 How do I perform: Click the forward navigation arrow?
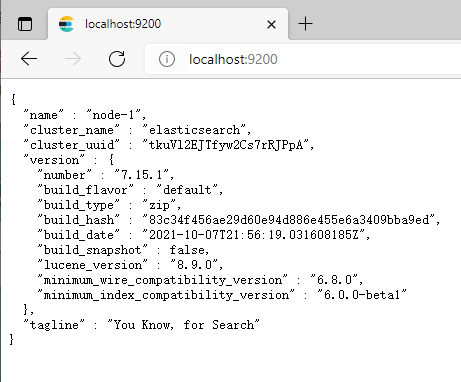[73, 59]
